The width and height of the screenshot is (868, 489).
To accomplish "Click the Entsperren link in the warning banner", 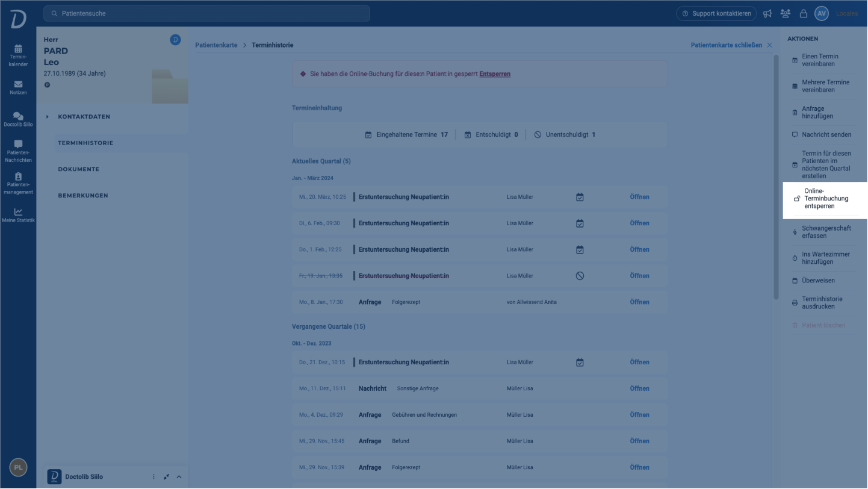I will [495, 74].
